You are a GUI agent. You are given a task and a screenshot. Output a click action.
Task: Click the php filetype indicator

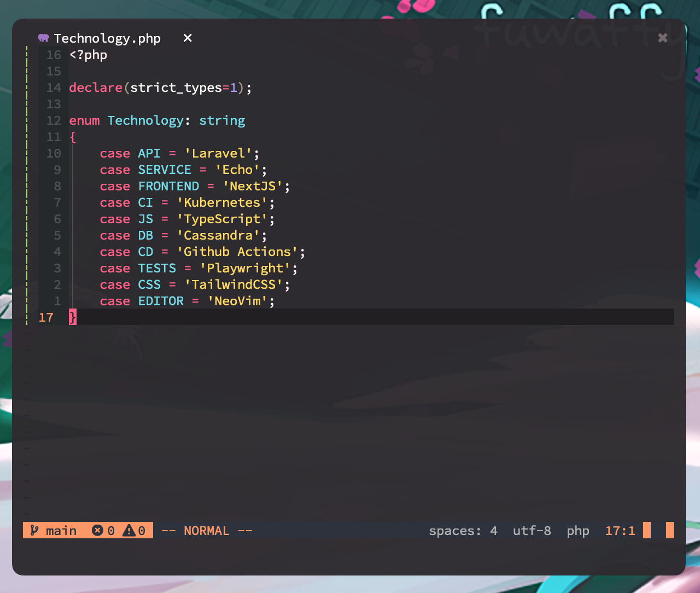(578, 531)
